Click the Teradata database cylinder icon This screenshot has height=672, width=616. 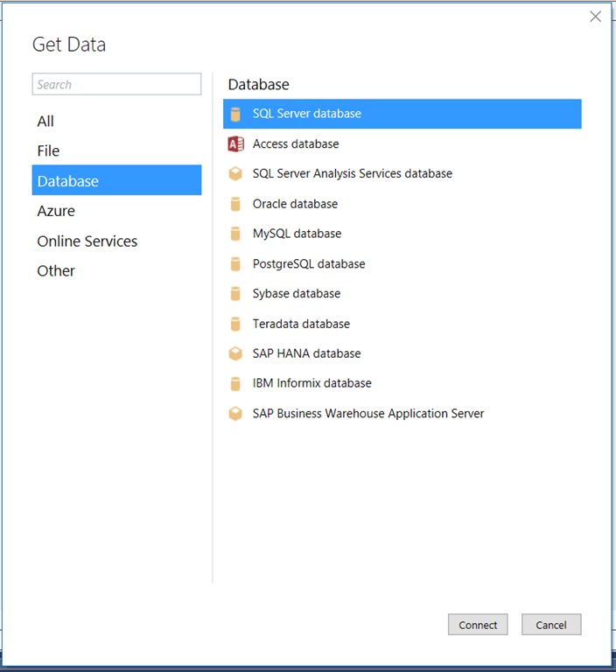235,324
